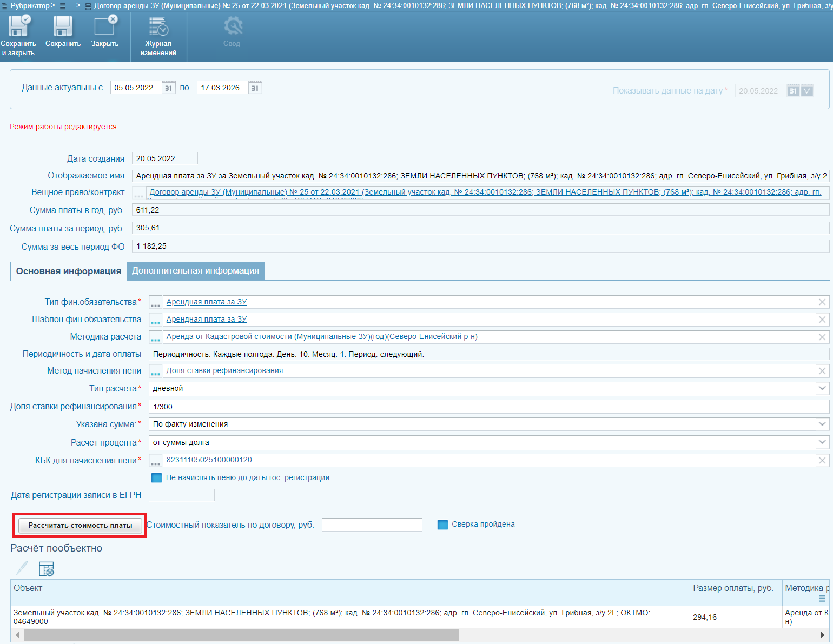
Task: Clear the Методика расчета value
Action: coord(822,337)
